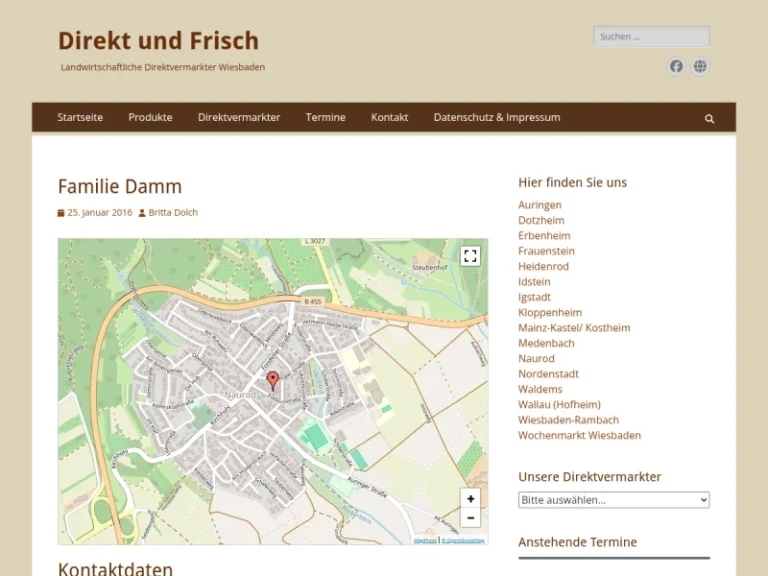The height and width of the screenshot is (576, 768).
Task: Open the Wallau (Hofheim) link
Action: [559, 405]
